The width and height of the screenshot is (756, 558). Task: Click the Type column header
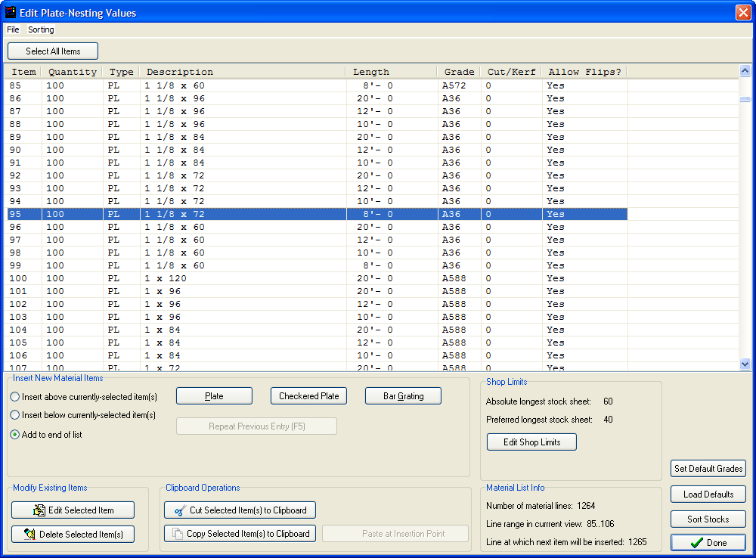click(122, 72)
